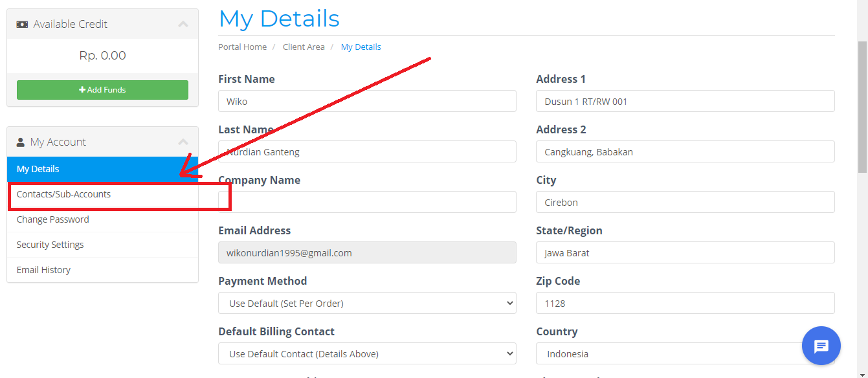Click the credit card icon beside Available Credit
The height and width of the screenshot is (378, 868).
(22, 23)
